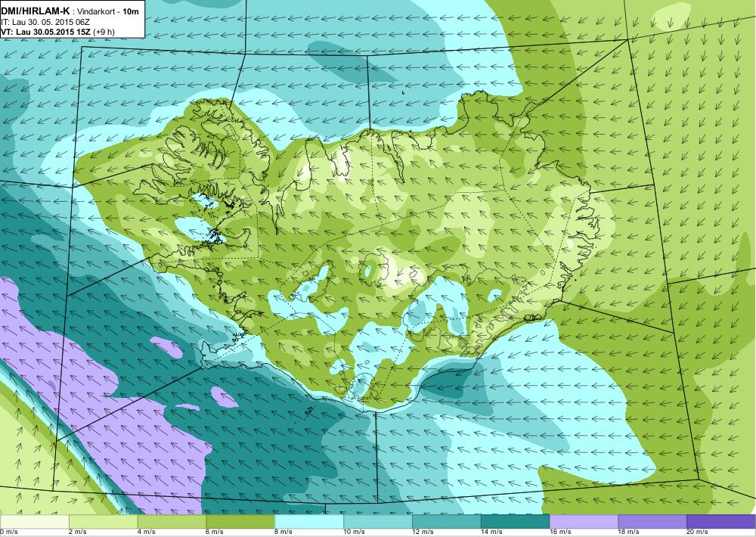This screenshot has width=756, height=537.
Task: Choose the dark teal 14–16 m/s legend swatch
Action: (x=516, y=521)
